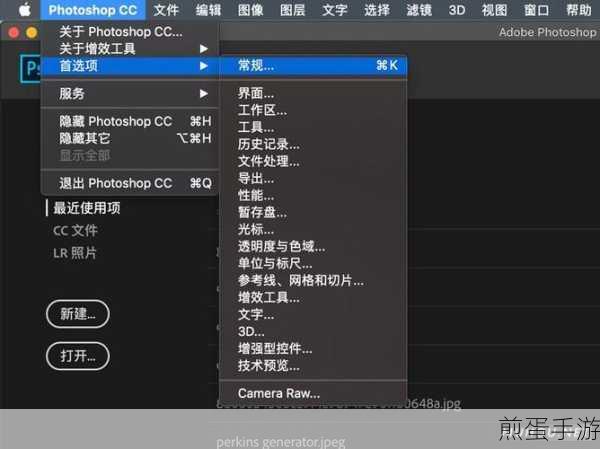Choose 隐藏其它 menu entry
The image size is (600, 449).
(130, 138)
